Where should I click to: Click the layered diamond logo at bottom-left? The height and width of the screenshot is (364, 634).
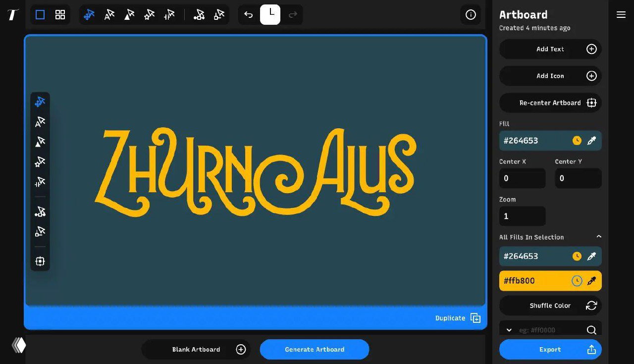pyautogui.click(x=19, y=345)
